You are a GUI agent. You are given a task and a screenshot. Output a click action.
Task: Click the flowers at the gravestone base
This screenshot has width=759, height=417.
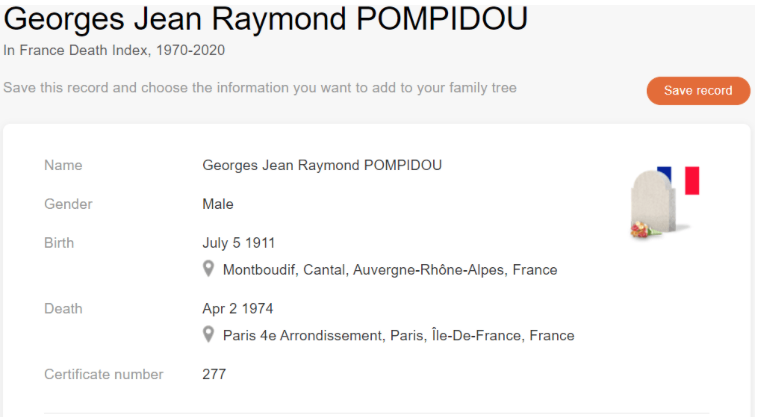pos(641,232)
